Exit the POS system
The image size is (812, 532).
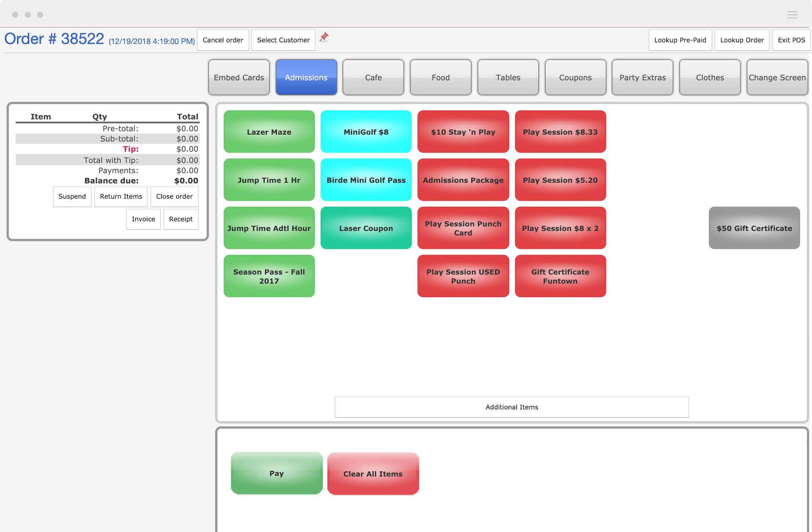click(x=791, y=40)
